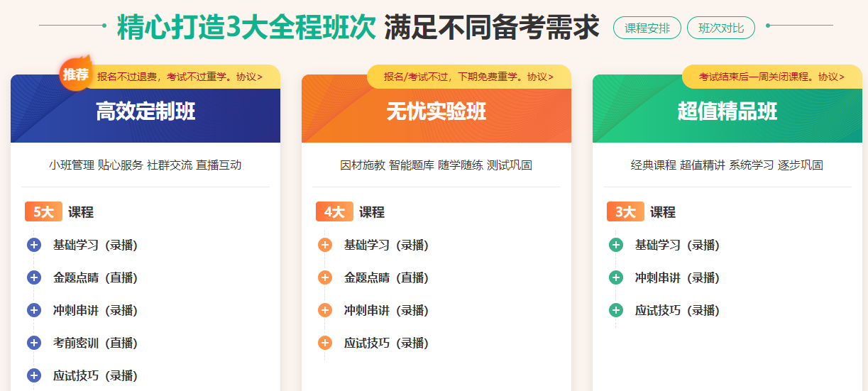Expand 冲刺串讲 in the 无忧实验班 card
The width and height of the screenshot is (868, 391).
[325, 310]
